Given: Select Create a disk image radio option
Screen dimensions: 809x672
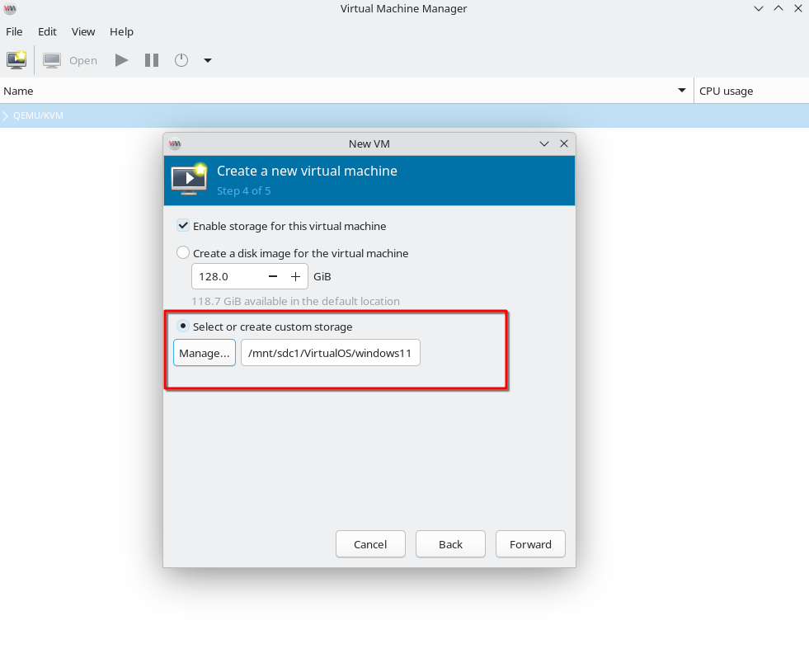Looking at the screenshot, I should 183,252.
